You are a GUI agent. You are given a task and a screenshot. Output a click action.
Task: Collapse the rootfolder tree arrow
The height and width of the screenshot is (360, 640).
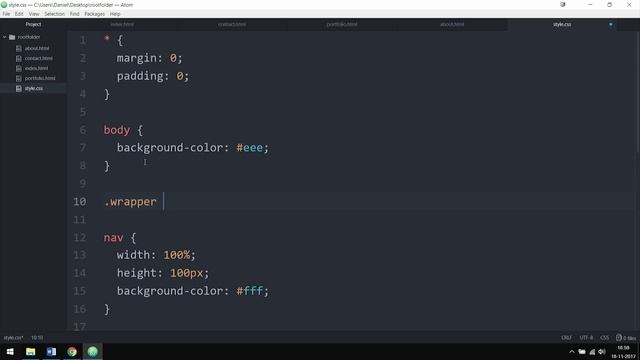coord(4,37)
